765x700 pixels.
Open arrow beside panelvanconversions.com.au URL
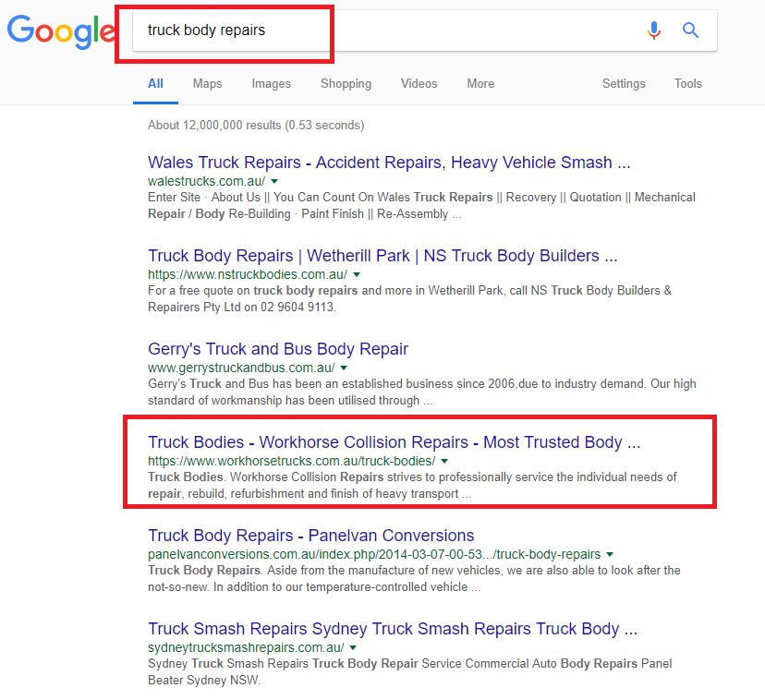(x=610, y=554)
